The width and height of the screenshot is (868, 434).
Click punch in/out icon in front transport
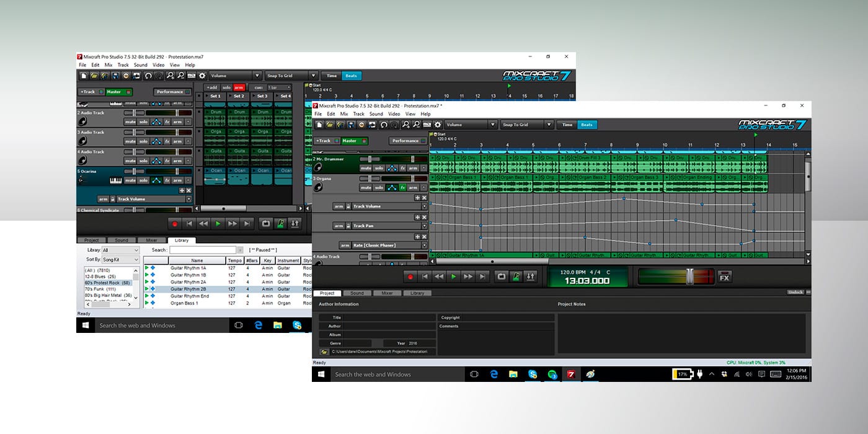point(530,277)
